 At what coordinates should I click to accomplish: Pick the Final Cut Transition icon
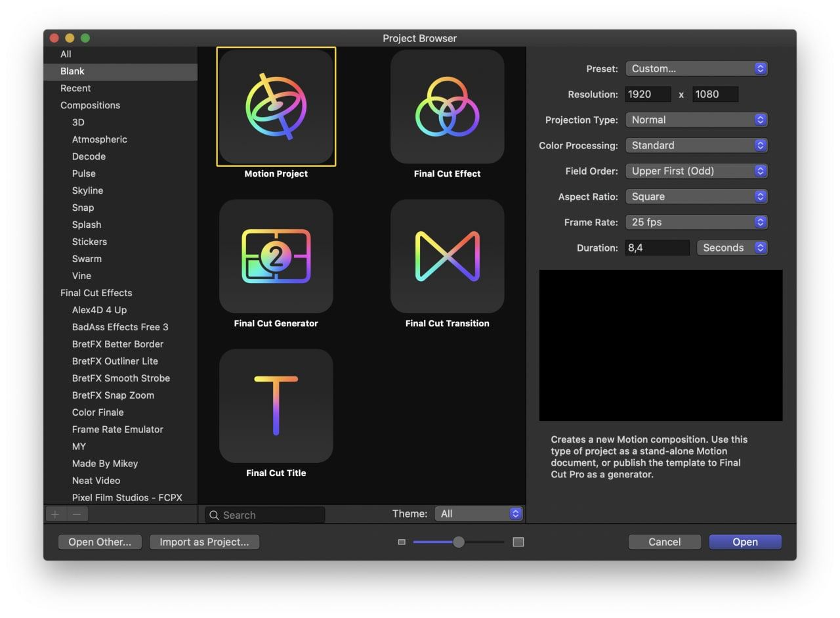tap(448, 256)
